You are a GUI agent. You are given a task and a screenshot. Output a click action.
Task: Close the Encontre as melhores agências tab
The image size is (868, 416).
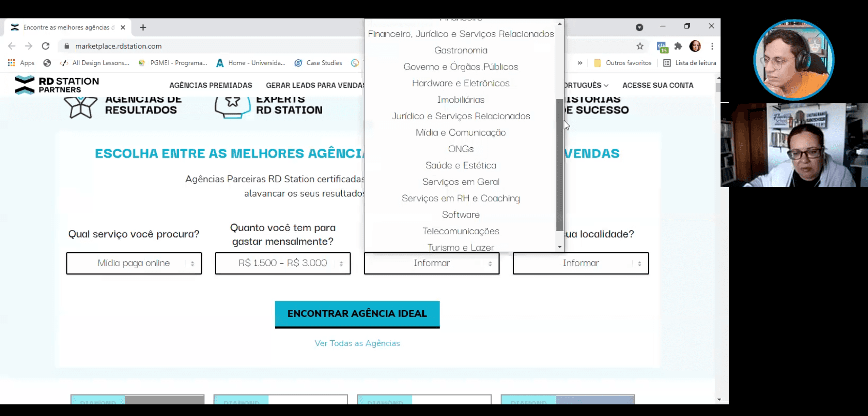(x=123, y=27)
